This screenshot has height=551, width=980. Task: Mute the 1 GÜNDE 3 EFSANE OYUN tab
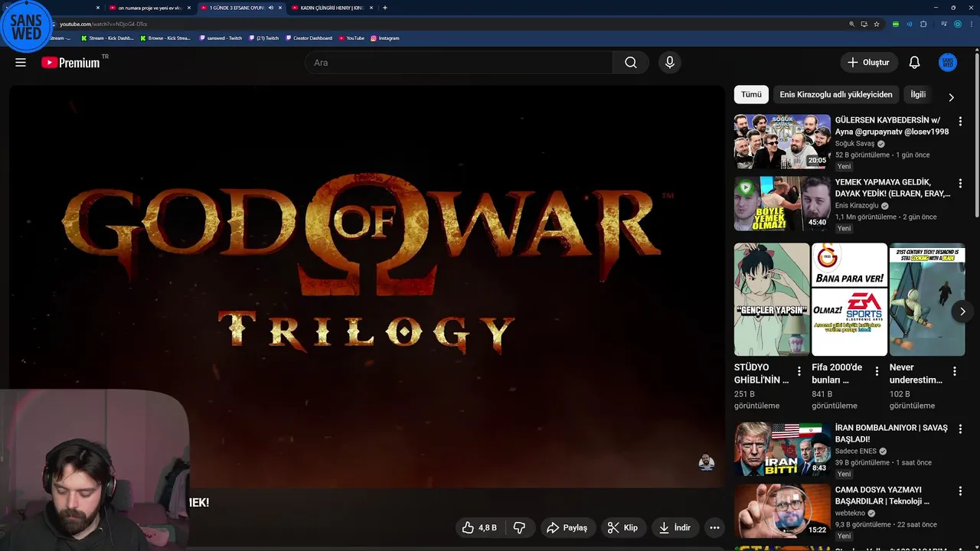271,8
